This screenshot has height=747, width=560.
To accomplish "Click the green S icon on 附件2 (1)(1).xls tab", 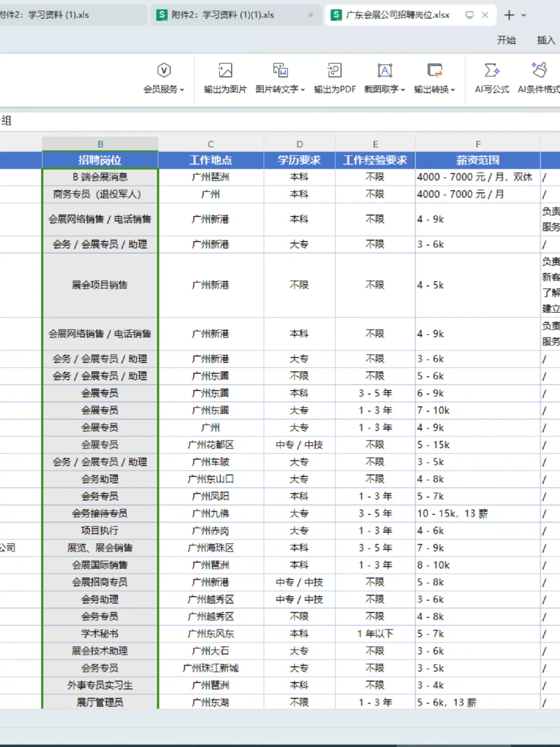I will 162,15.
